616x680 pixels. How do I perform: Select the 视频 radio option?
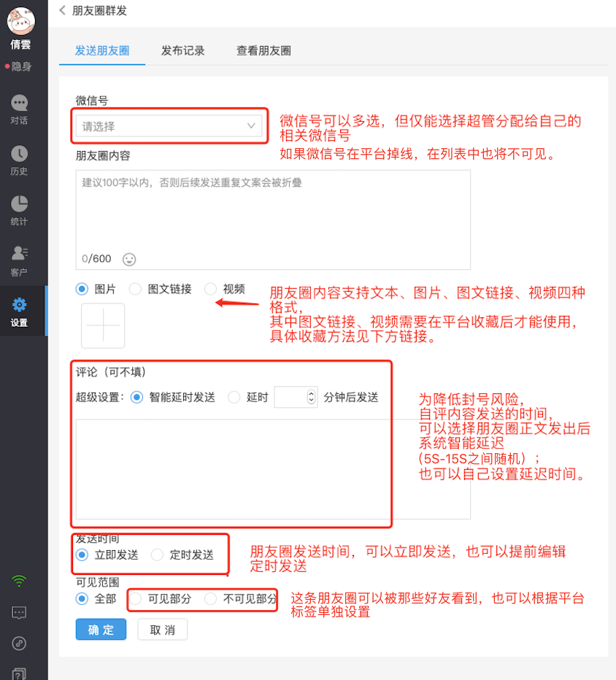tap(210, 289)
